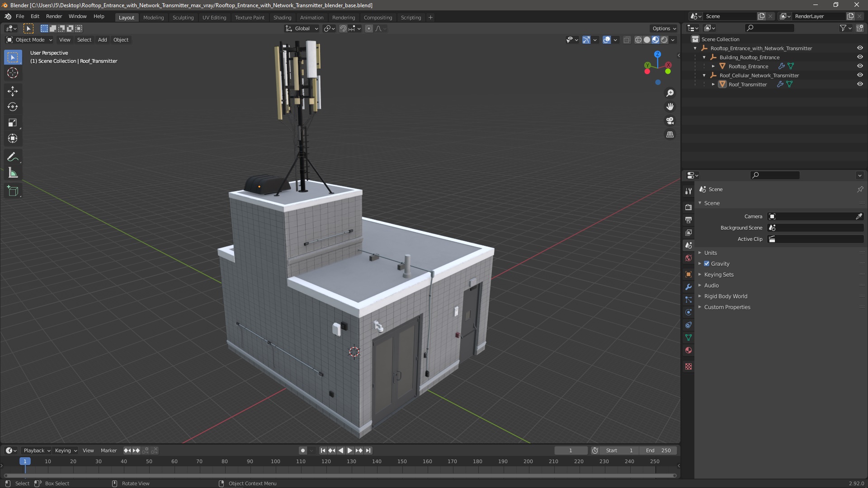Switch to rendered viewport shading
This screenshot has height=488, width=868.
point(664,40)
